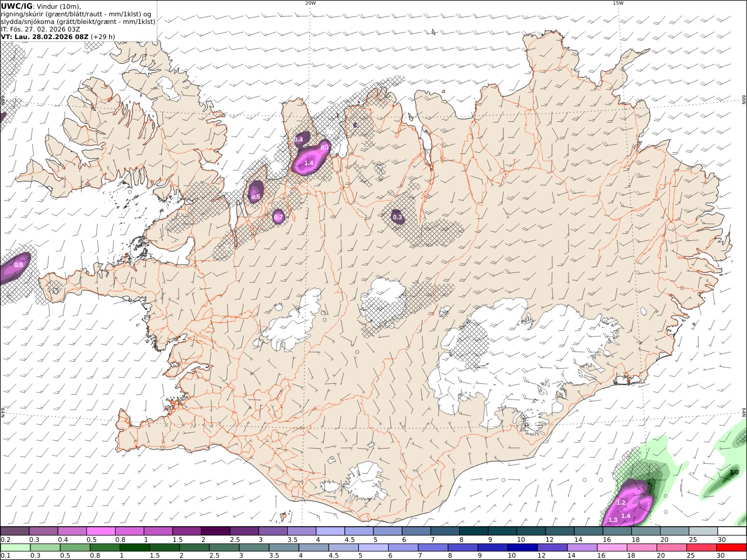747x560 pixels.
Task: Click the indigo rain swatch at 12
Action: (551, 547)
